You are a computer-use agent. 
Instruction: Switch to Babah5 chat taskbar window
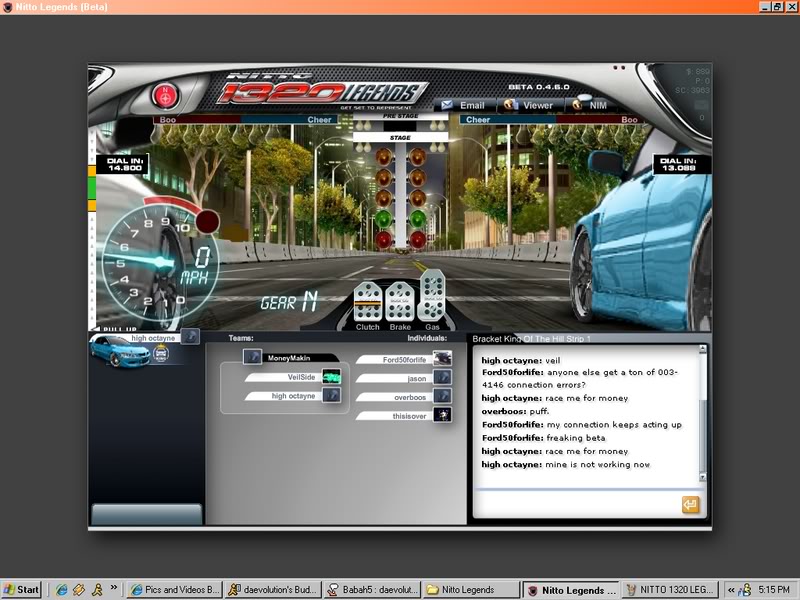[x=372, y=590]
